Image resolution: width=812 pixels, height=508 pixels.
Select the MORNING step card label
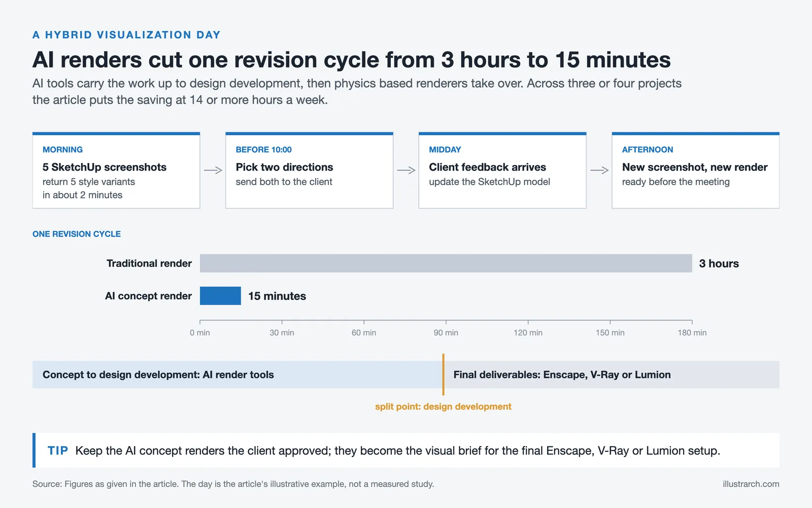tap(62, 150)
